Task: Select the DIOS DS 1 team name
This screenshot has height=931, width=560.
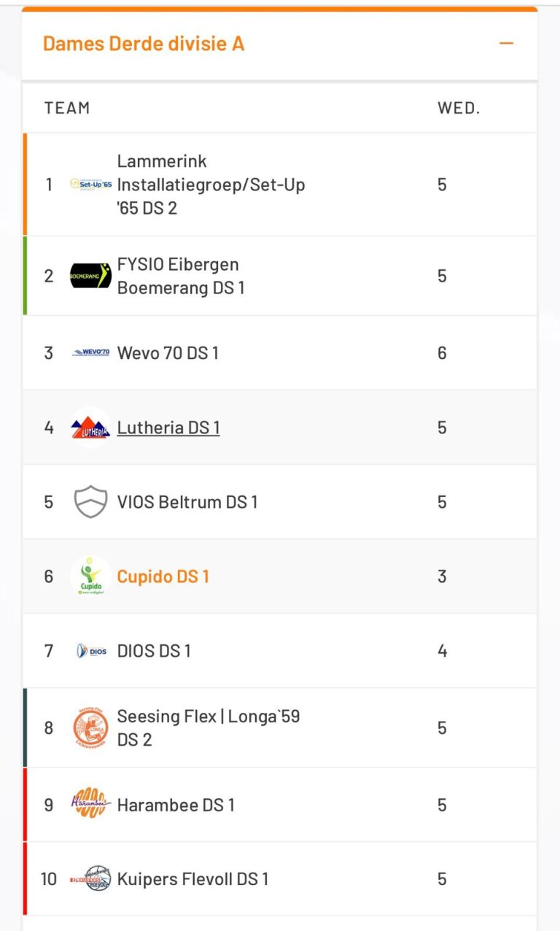Action: coord(154,651)
